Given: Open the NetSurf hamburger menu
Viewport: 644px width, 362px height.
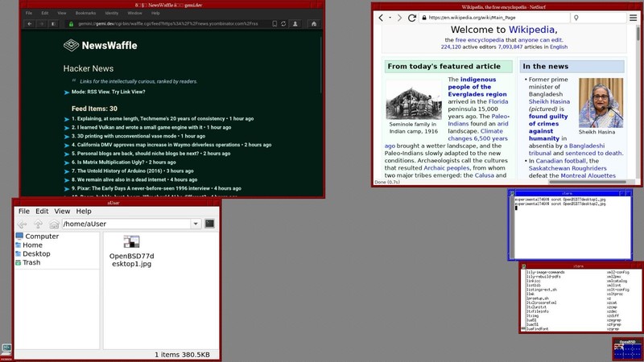Looking at the screenshot, I should click(634, 18).
